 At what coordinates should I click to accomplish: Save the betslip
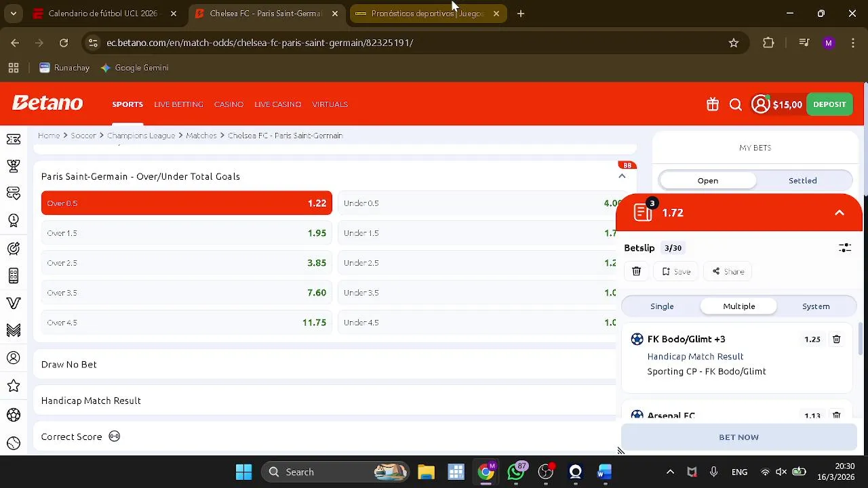676,271
